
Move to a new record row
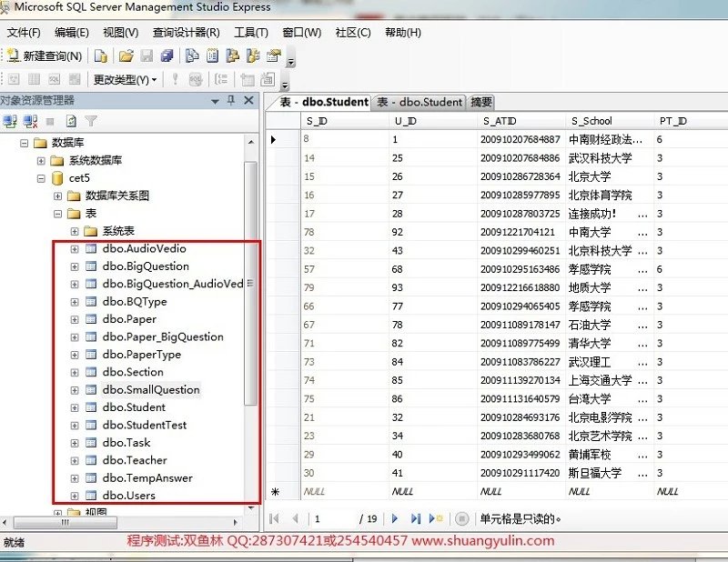tap(436, 518)
